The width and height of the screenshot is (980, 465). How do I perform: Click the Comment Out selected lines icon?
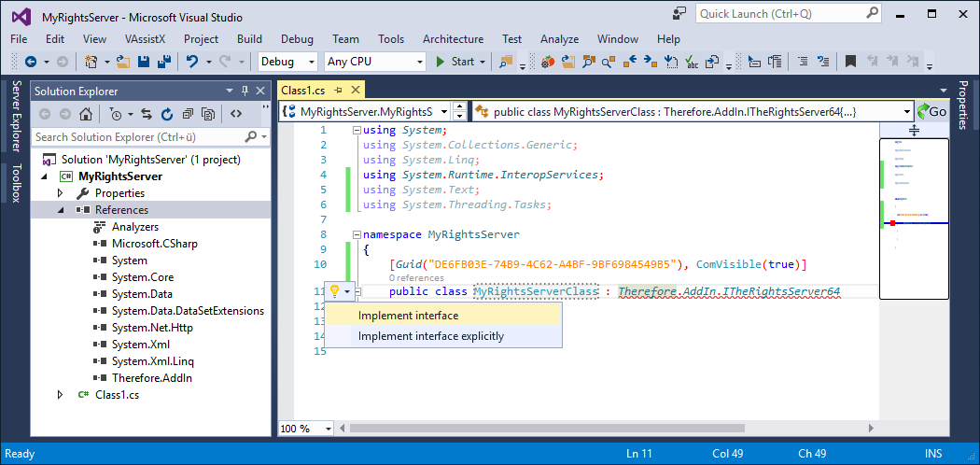coord(803,62)
